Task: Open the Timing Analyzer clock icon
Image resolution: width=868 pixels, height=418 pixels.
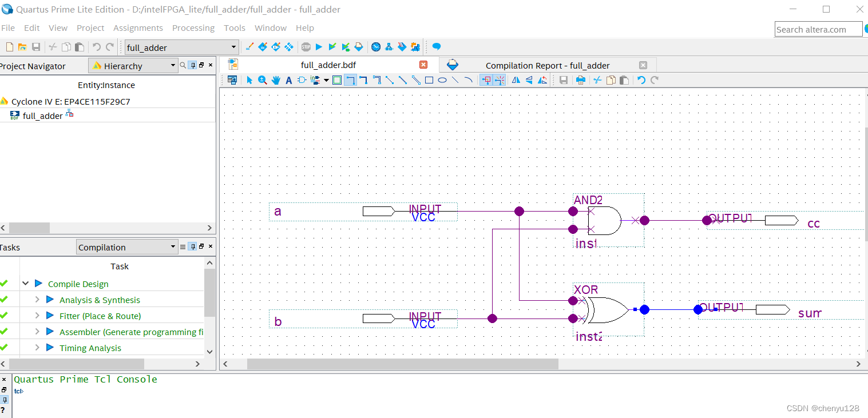Action: [376, 47]
